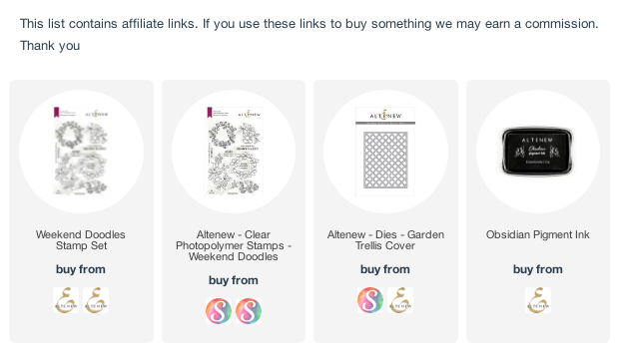The height and width of the screenshot is (364, 619).
Task: Select the black Obsidian ink pad image
Action: pyautogui.click(x=537, y=151)
